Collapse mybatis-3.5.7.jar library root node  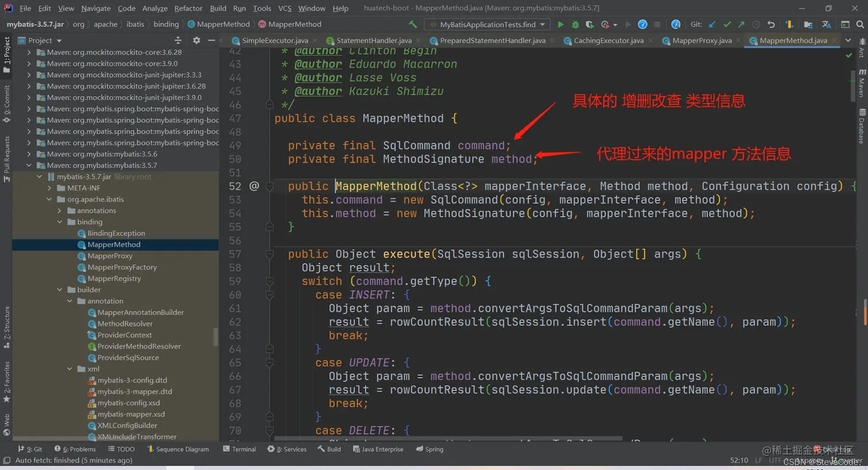39,176
